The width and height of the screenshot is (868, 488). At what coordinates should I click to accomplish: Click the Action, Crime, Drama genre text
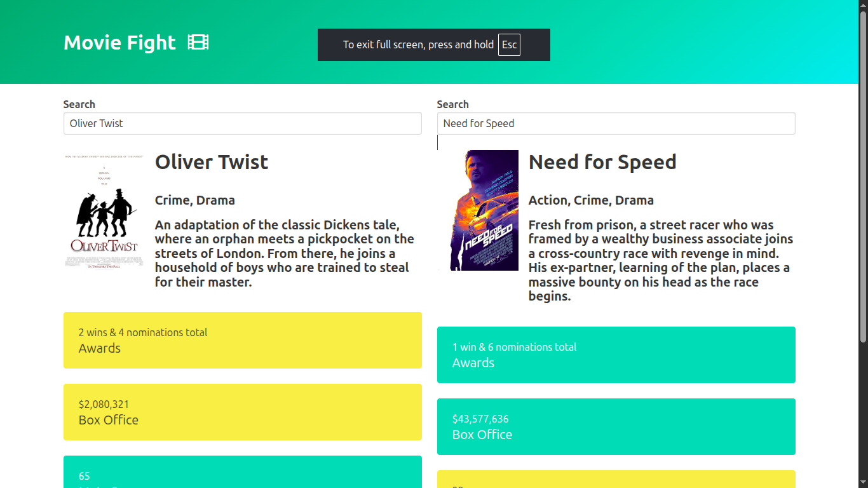(x=591, y=200)
